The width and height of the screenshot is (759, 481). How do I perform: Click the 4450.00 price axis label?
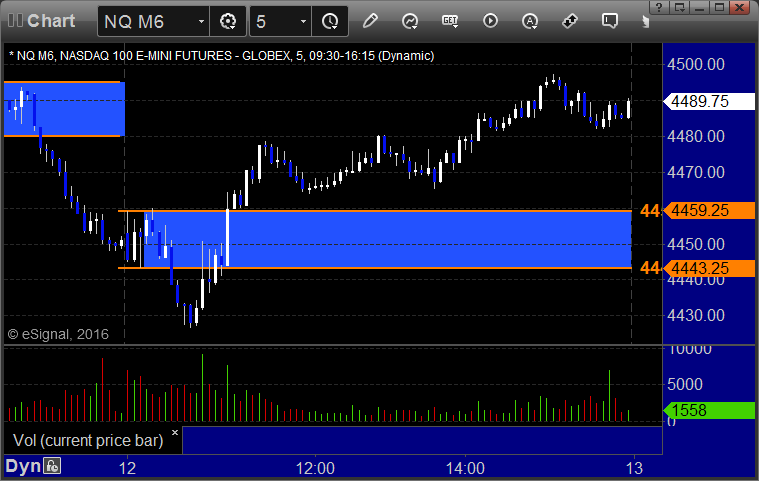coord(696,244)
